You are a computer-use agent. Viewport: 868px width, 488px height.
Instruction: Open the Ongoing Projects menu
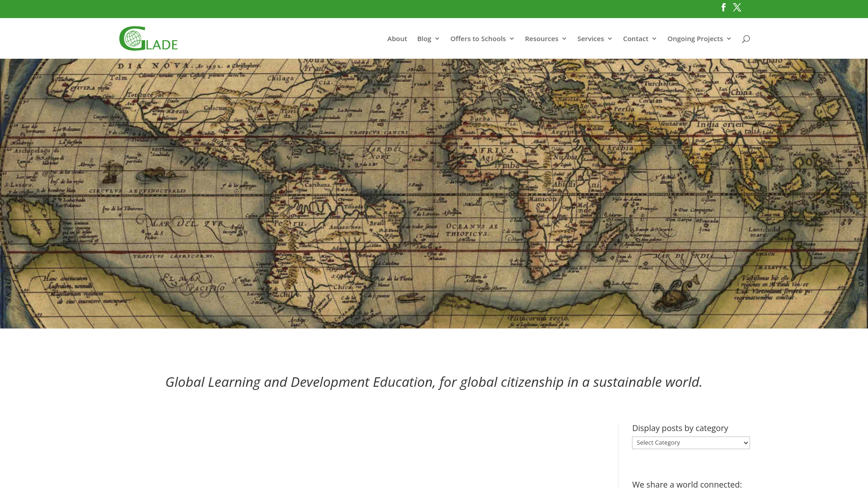pyautogui.click(x=695, y=39)
